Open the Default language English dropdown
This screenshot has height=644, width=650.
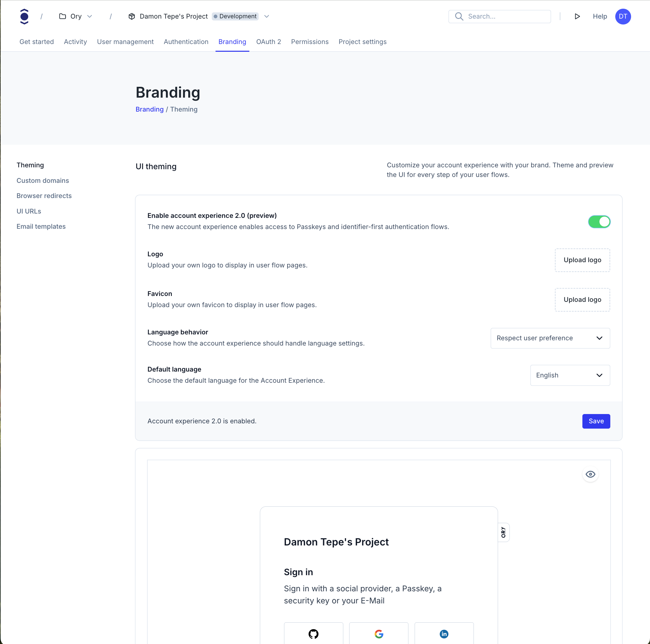pyautogui.click(x=570, y=375)
